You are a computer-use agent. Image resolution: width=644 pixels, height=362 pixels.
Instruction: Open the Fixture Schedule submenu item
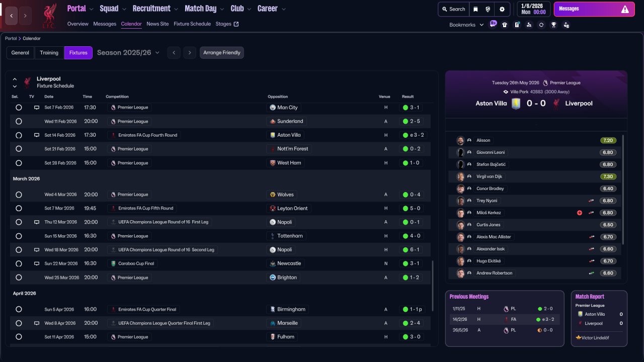[192, 24]
